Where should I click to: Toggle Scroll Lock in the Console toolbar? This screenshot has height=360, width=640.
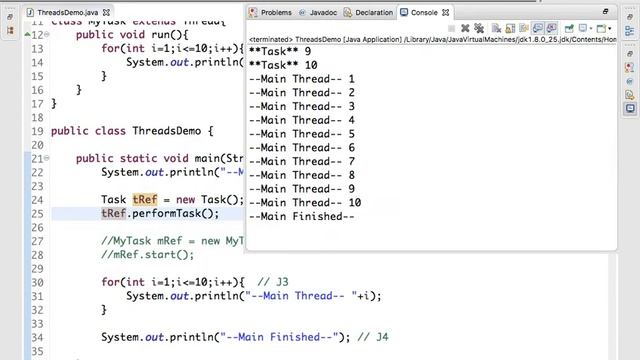(510, 28)
